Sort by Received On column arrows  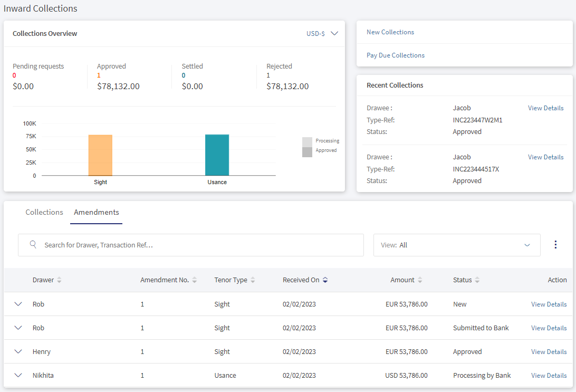[325, 280]
